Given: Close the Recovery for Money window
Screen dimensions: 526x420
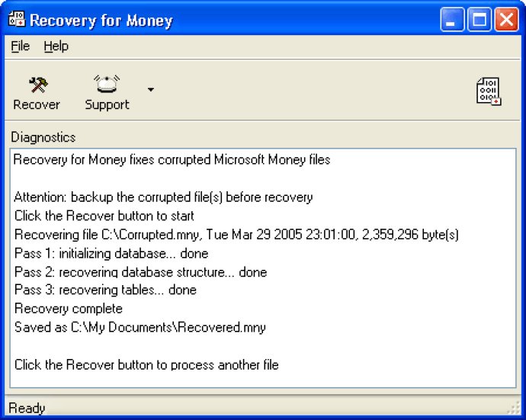Looking at the screenshot, I should pyautogui.click(x=506, y=20).
